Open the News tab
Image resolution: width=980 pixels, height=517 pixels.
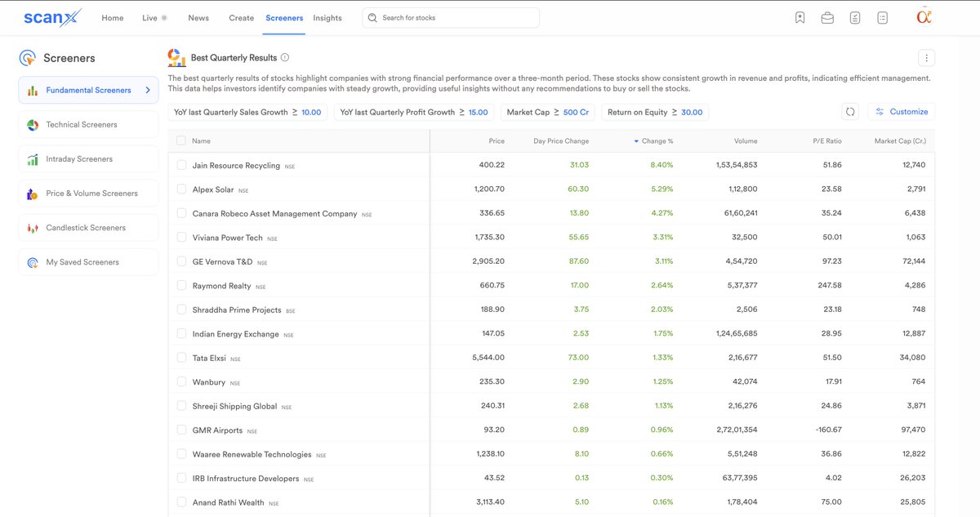pyautogui.click(x=198, y=18)
